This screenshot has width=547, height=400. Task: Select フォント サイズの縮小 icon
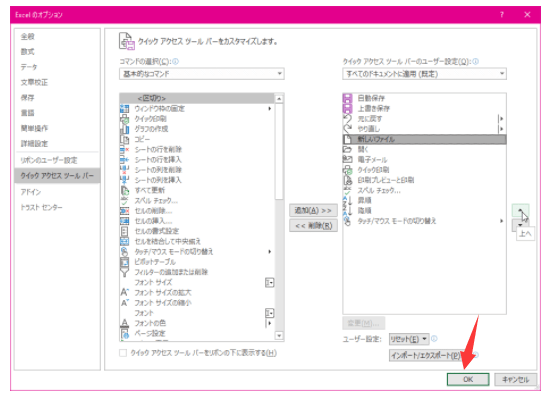coord(125,303)
